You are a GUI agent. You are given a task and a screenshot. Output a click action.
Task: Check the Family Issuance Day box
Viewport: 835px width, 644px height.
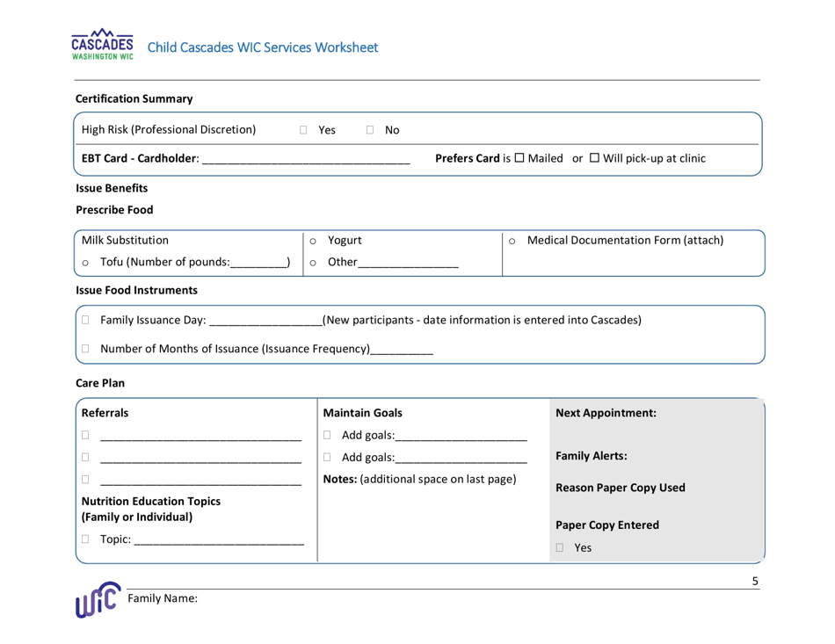(x=85, y=320)
